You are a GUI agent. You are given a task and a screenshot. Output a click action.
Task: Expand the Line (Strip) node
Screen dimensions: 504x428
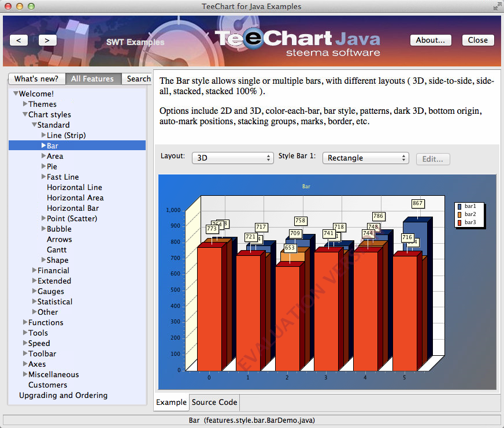[43, 135]
